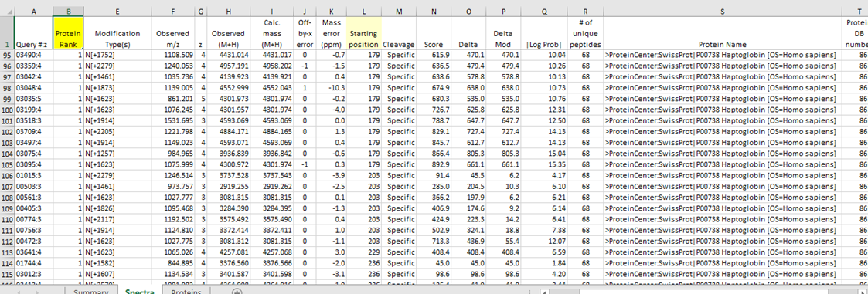Image resolution: width=868 pixels, height=294 pixels.
Task: Select row 95 header
Action: tap(7, 55)
